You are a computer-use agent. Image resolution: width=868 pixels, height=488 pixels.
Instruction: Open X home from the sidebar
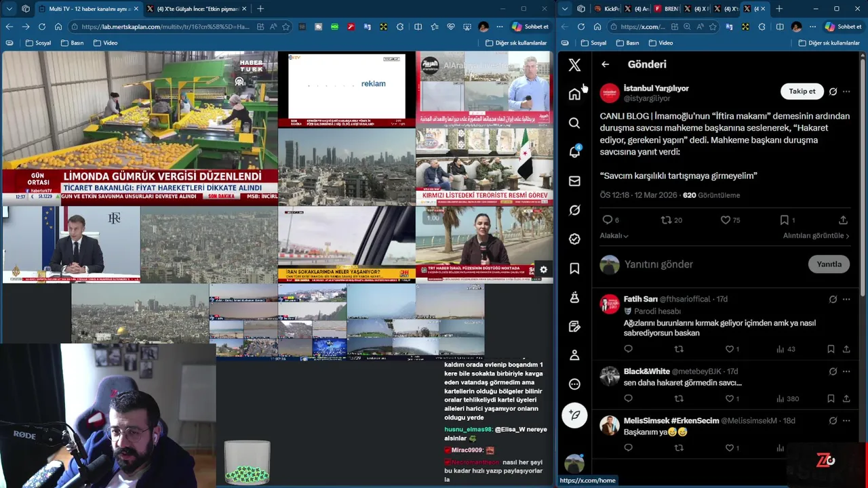point(574,94)
